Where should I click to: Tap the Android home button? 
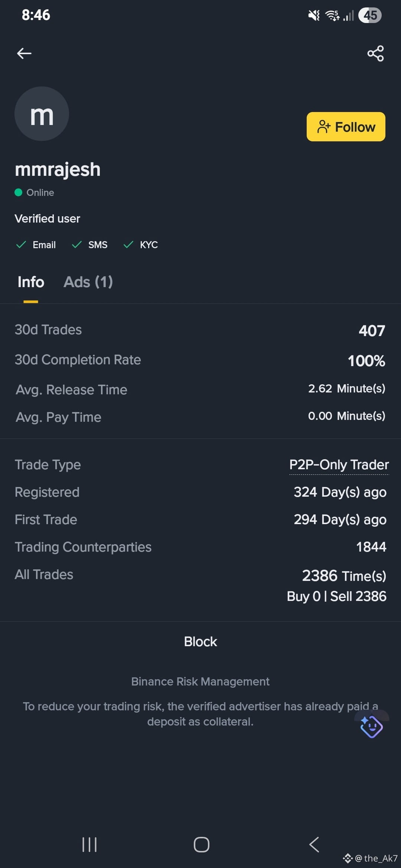201,845
